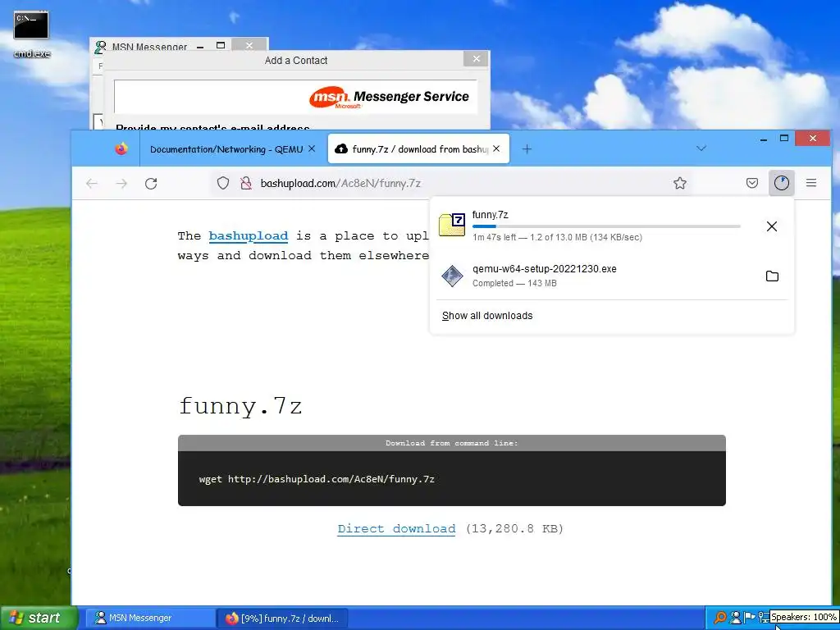Close the Add a Contact dialog
Viewport: 840px width, 630px height.
point(476,59)
